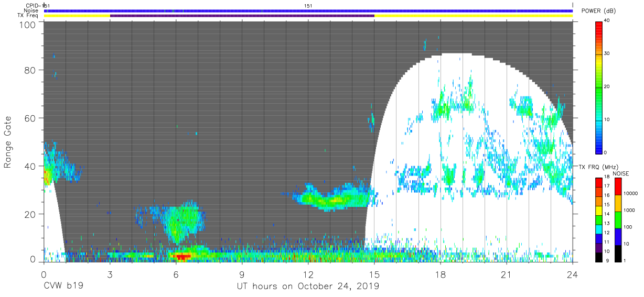Click the purple segment of TX Freq strip

click(x=242, y=16)
